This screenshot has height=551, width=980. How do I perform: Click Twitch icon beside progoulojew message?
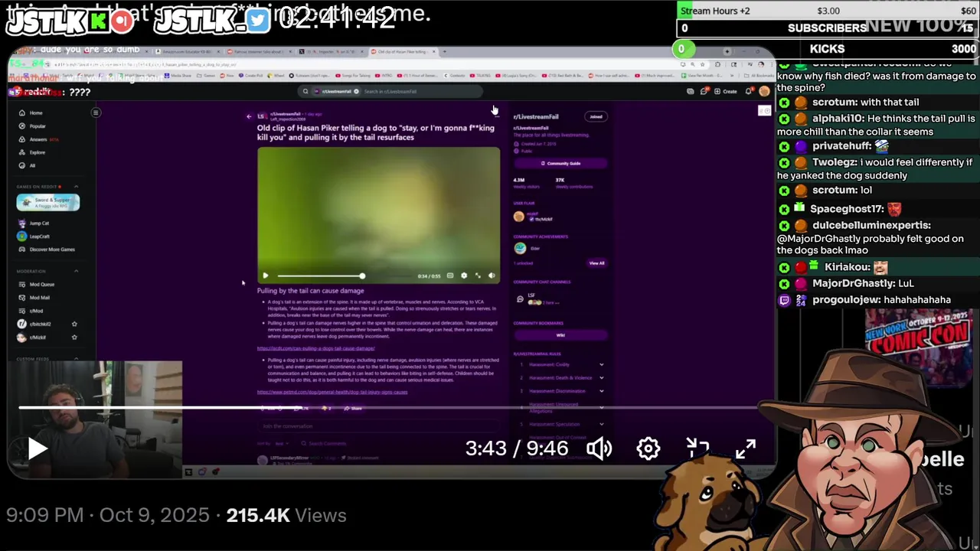pos(784,300)
